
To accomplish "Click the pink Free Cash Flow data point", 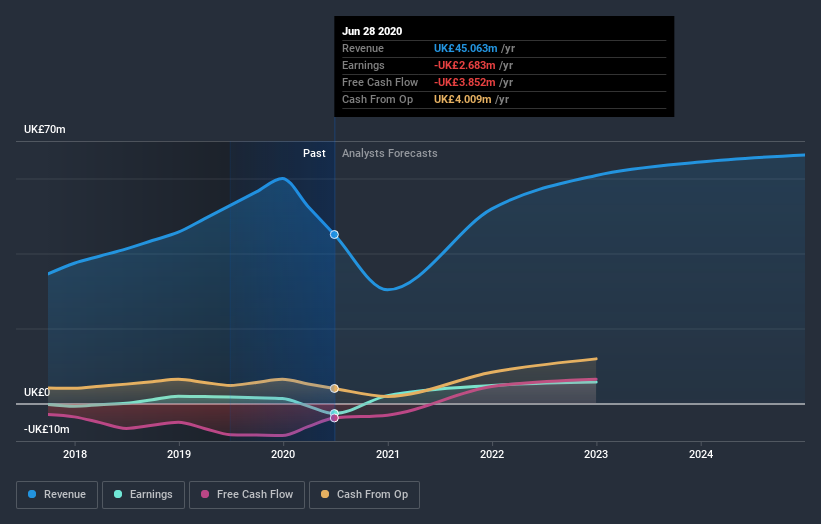I will pos(334,418).
